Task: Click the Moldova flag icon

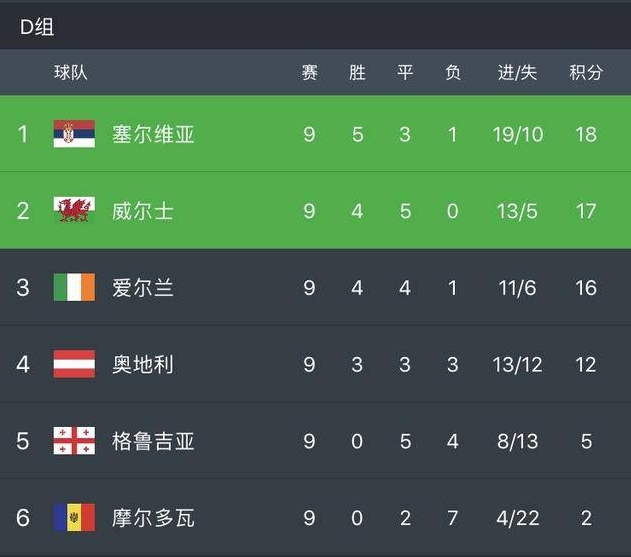Action: click(74, 518)
